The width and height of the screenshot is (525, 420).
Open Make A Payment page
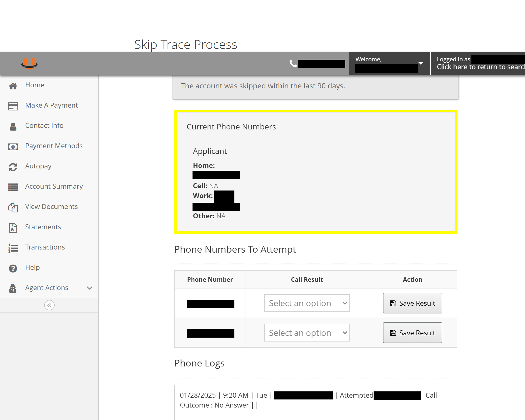[52, 105]
